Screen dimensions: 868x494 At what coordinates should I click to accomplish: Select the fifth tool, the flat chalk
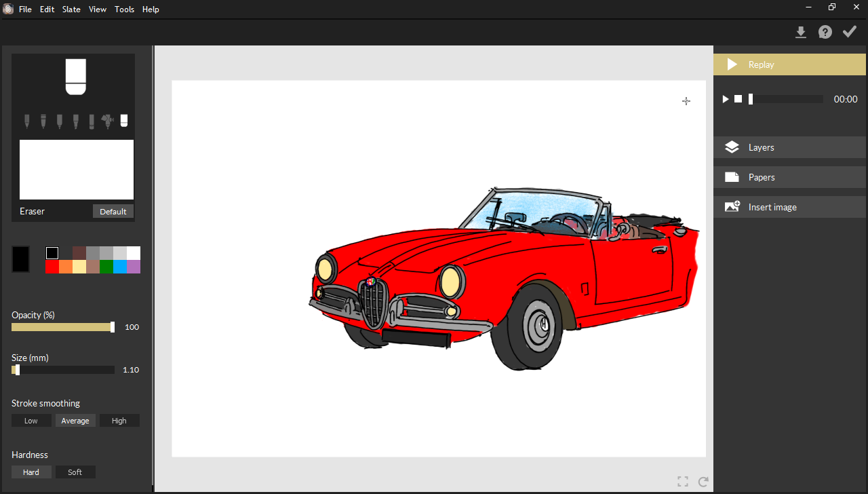point(92,121)
